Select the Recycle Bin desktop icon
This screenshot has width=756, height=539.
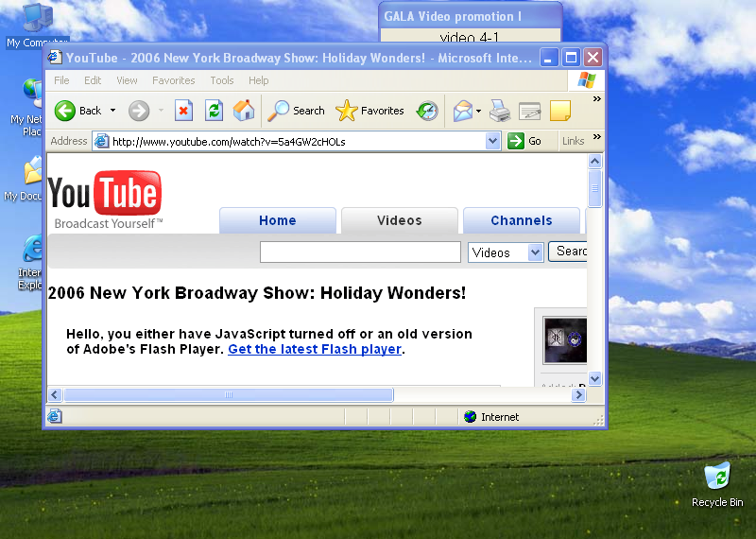point(717,485)
